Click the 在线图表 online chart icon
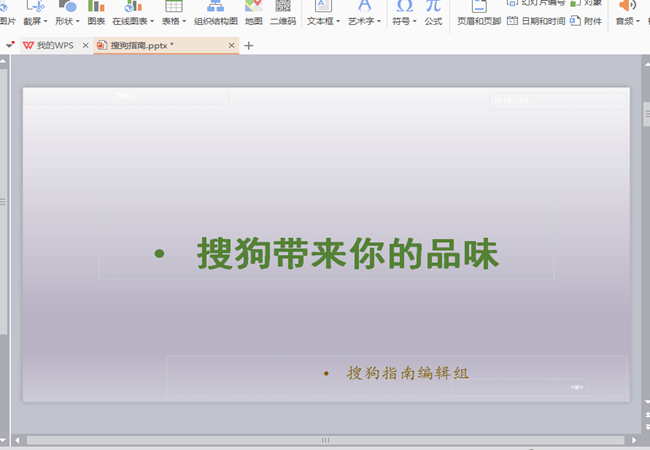The height and width of the screenshot is (450, 650). click(x=133, y=6)
